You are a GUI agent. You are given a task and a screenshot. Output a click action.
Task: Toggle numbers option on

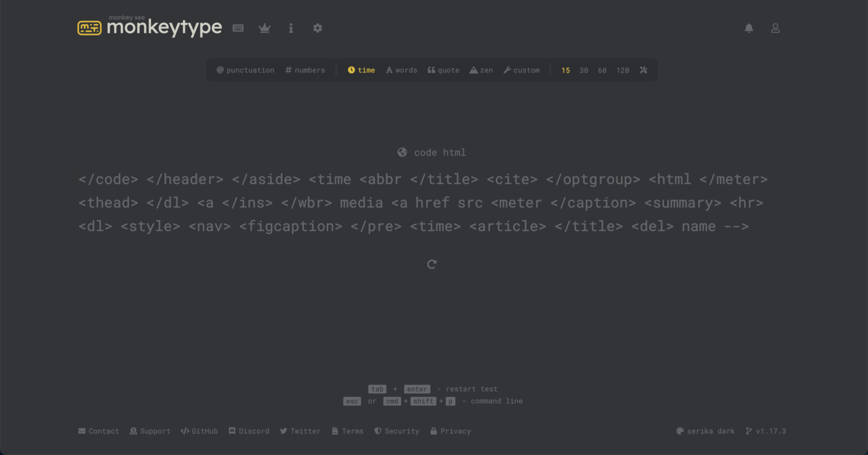click(x=305, y=70)
